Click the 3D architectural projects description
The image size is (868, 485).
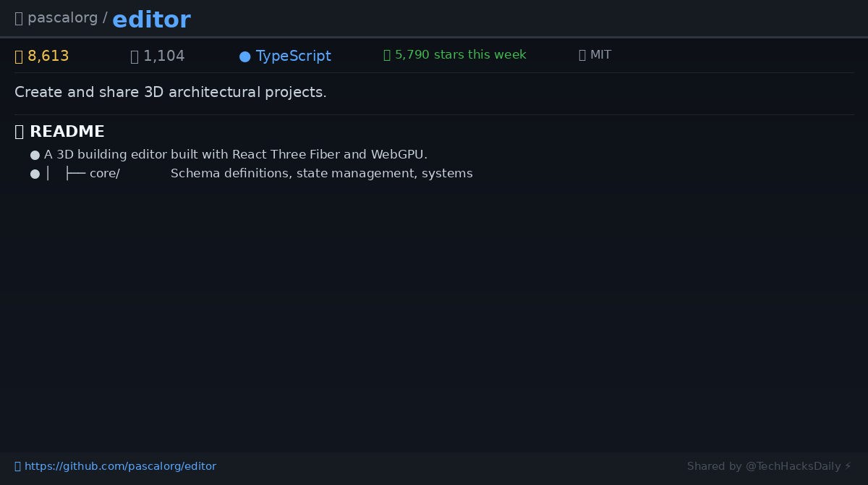[x=171, y=93]
